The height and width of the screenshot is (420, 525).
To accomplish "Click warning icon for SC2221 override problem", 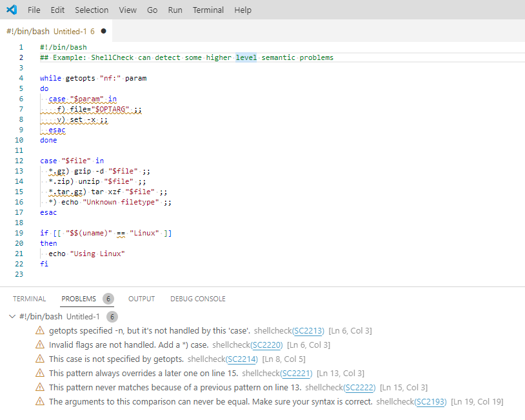I will (x=40, y=373).
